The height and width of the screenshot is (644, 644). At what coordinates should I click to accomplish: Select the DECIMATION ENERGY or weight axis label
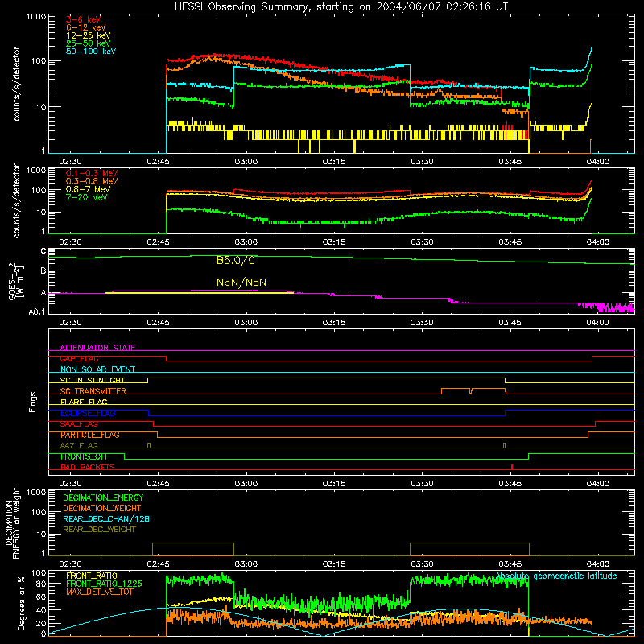pyautogui.click(x=12, y=522)
